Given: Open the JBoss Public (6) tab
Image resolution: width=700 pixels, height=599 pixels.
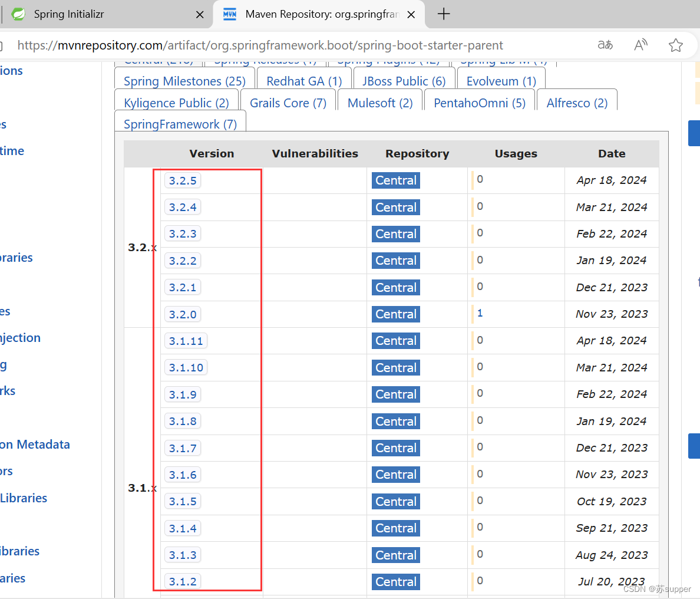Looking at the screenshot, I should click(x=404, y=81).
